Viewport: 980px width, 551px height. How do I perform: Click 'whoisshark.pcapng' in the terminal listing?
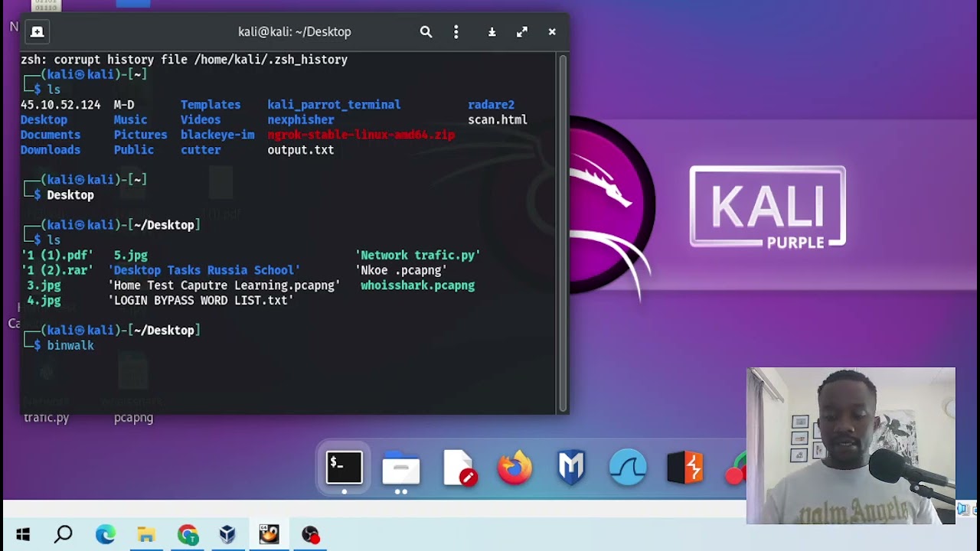click(x=417, y=285)
